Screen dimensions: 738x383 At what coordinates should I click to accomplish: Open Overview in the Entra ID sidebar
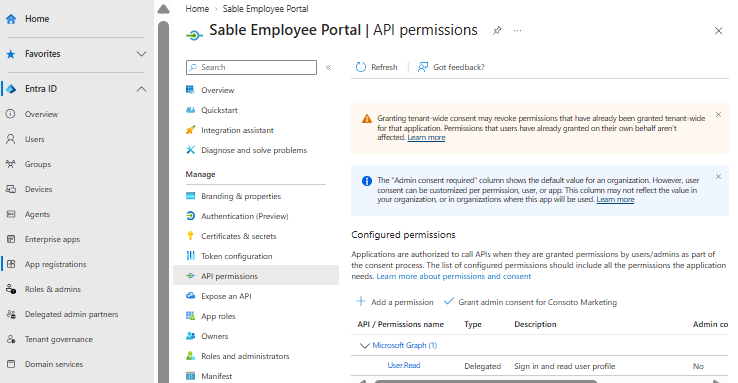click(41, 114)
